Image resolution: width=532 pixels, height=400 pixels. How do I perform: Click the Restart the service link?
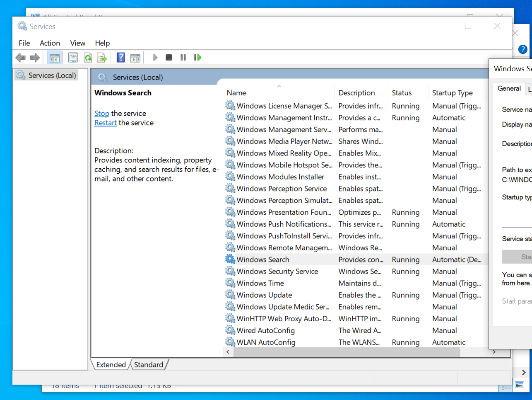pyautogui.click(x=105, y=122)
